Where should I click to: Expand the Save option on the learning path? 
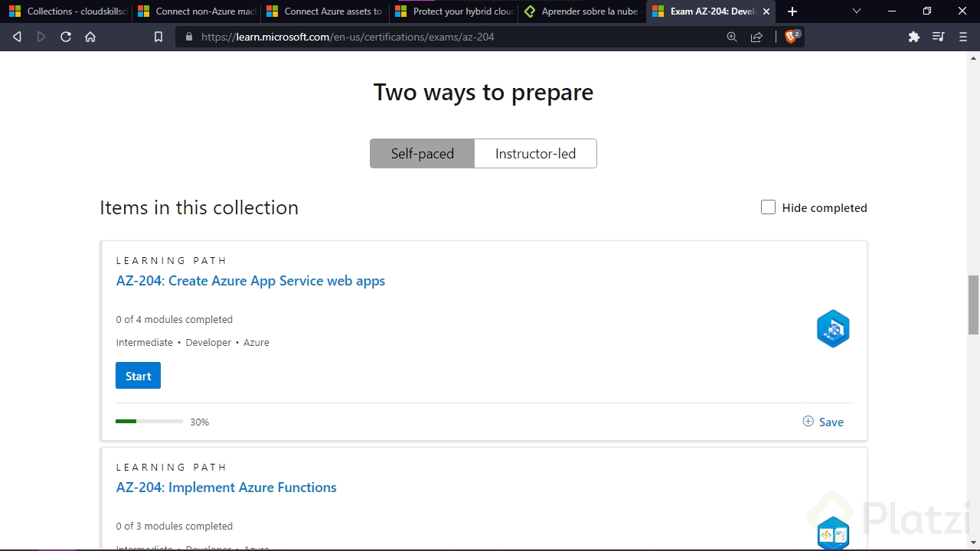tap(822, 422)
